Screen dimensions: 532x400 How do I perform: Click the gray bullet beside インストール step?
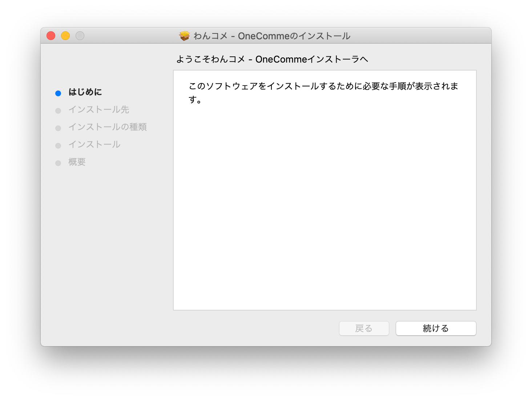click(58, 145)
